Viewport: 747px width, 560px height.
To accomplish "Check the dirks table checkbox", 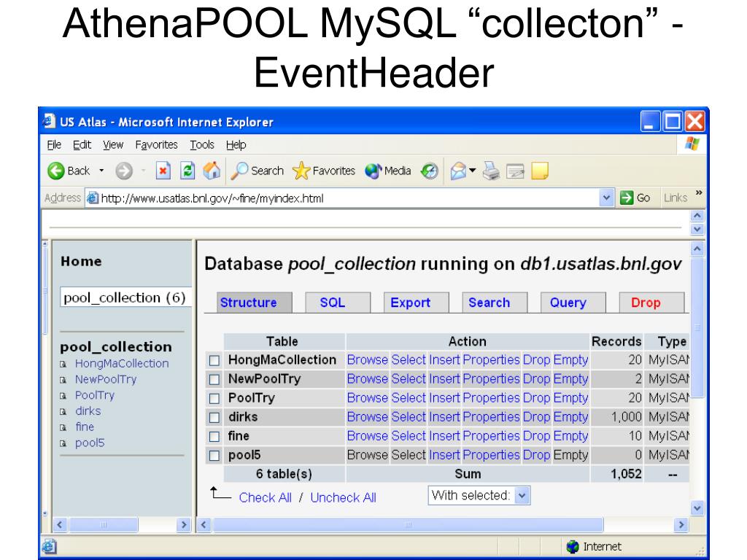I will point(214,417).
